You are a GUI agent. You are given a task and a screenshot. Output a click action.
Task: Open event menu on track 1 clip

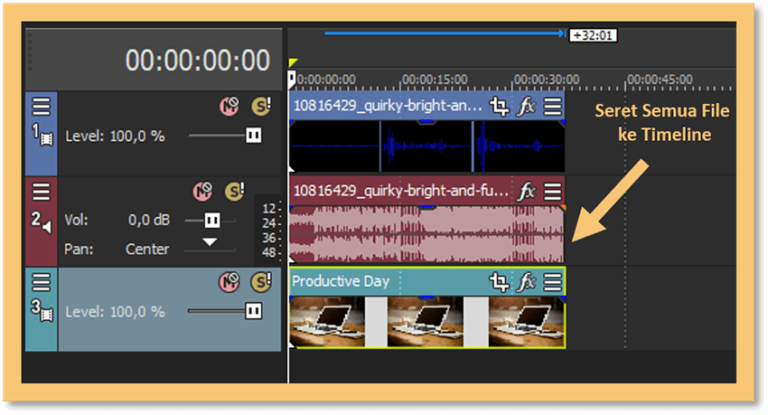pyautogui.click(x=552, y=106)
